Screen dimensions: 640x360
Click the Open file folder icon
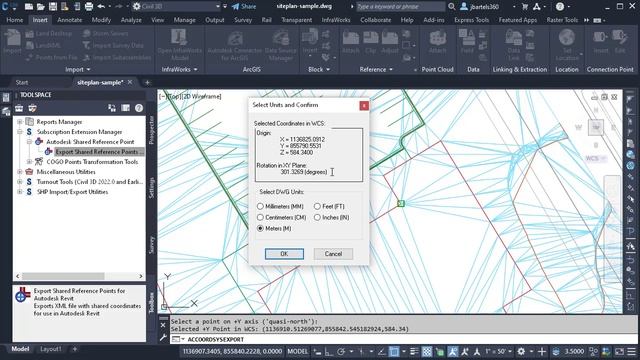tap(41, 7)
